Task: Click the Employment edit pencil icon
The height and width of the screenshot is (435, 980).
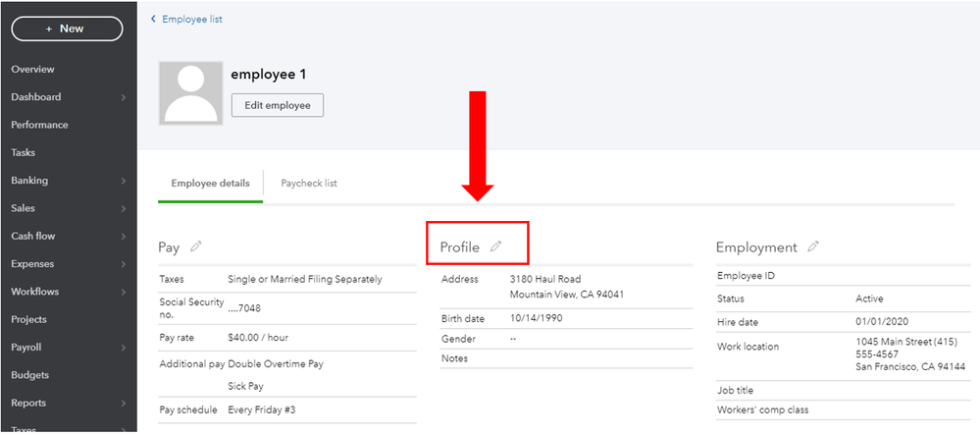Action: (813, 246)
